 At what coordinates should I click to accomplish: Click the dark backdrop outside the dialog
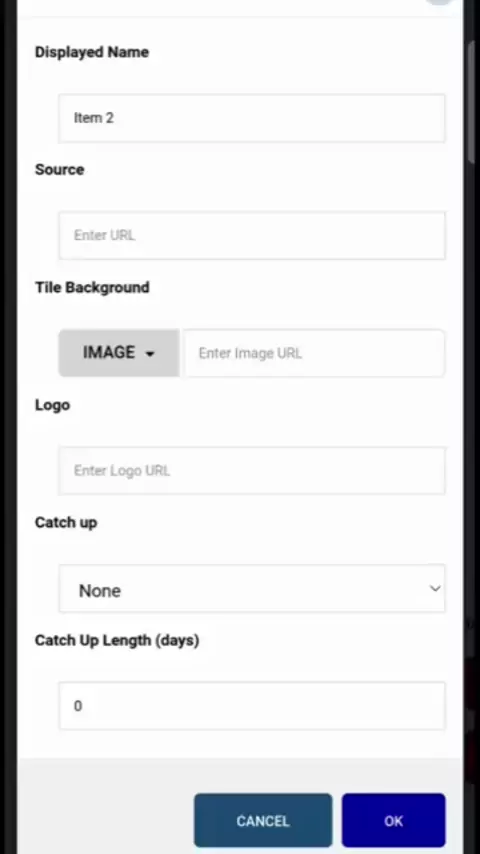coord(8,427)
